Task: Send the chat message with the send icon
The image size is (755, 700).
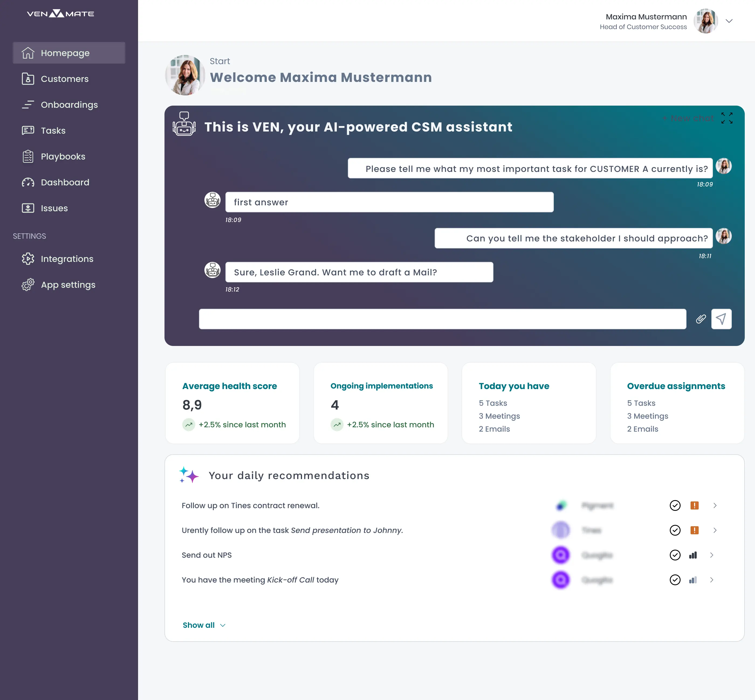Action: 721,319
